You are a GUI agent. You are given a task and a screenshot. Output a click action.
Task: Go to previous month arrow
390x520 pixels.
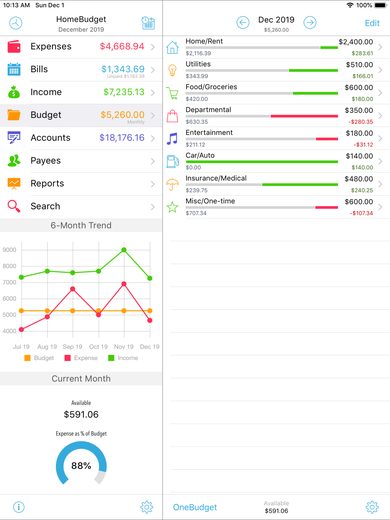tap(243, 23)
